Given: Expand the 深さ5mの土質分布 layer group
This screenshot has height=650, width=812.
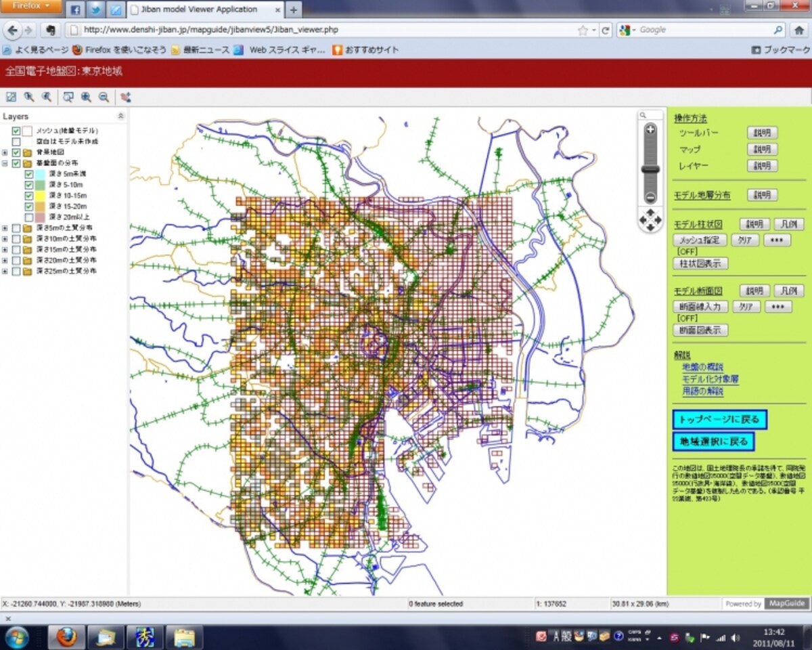Looking at the screenshot, I should tap(5, 228).
